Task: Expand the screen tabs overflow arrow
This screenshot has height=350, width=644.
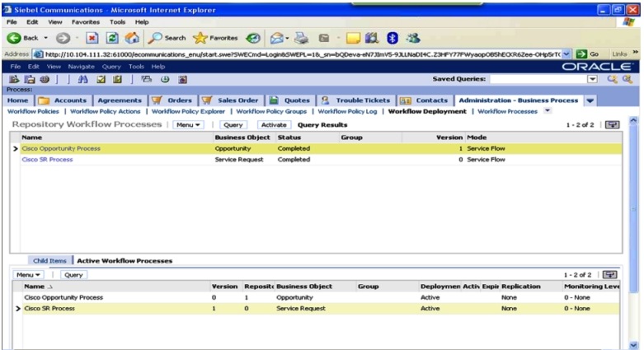Action: 590,100
